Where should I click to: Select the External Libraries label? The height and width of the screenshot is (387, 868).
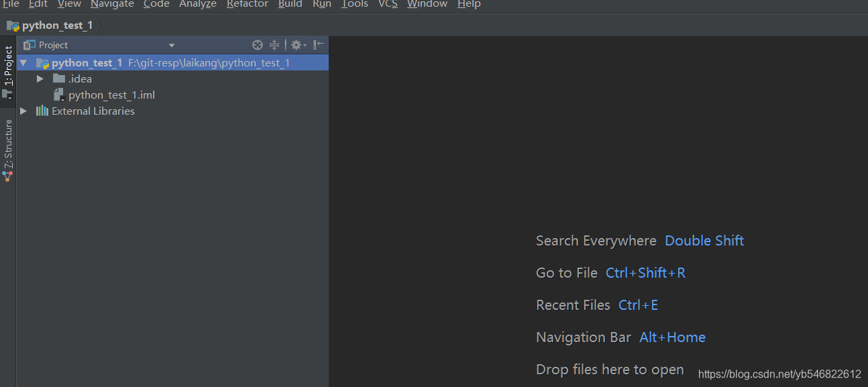click(x=93, y=111)
